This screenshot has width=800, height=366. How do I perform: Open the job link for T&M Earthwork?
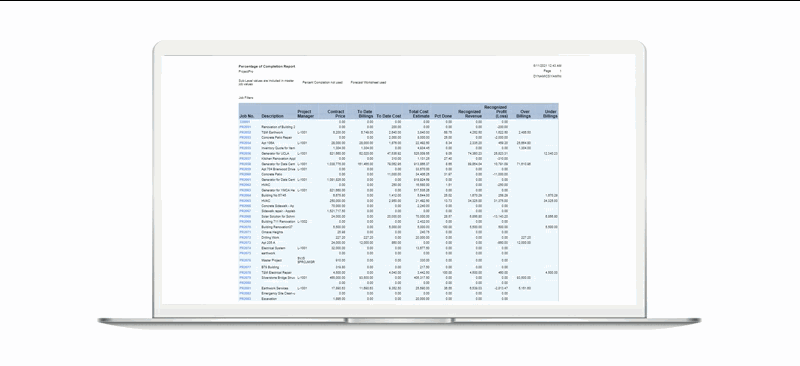(x=245, y=132)
